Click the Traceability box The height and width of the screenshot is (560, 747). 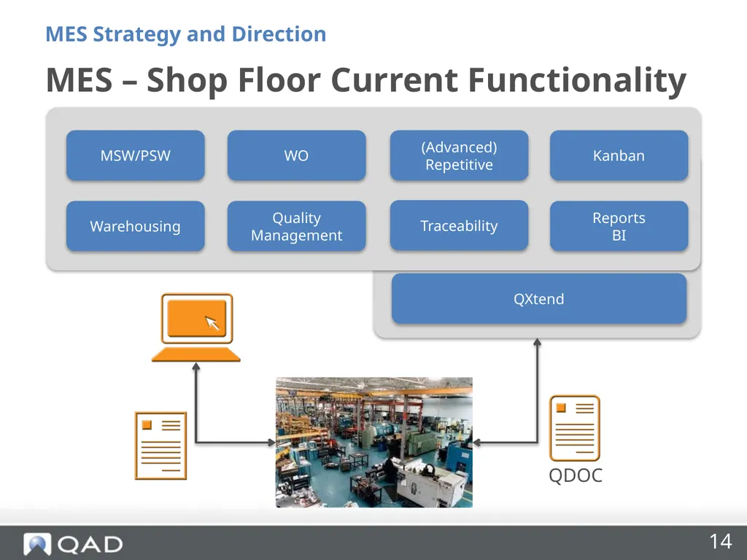coord(459,225)
